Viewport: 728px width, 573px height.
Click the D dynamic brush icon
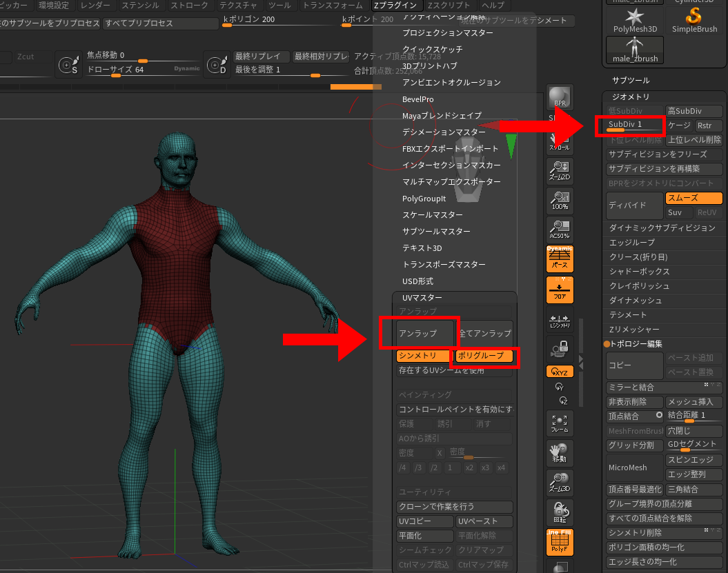tap(217, 65)
